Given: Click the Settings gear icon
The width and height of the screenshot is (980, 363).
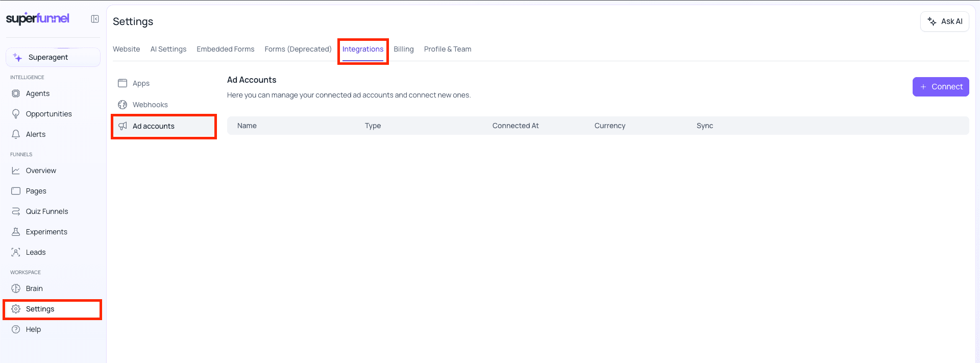Looking at the screenshot, I should (x=16, y=309).
